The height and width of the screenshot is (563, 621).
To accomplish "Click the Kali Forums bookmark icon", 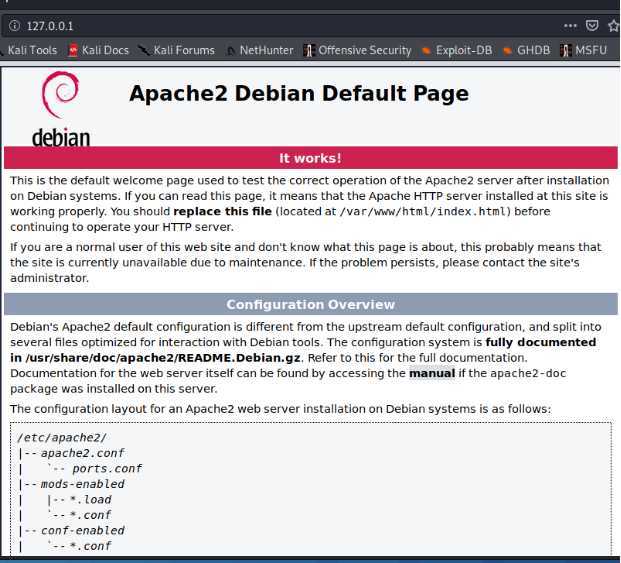I will click(144, 50).
